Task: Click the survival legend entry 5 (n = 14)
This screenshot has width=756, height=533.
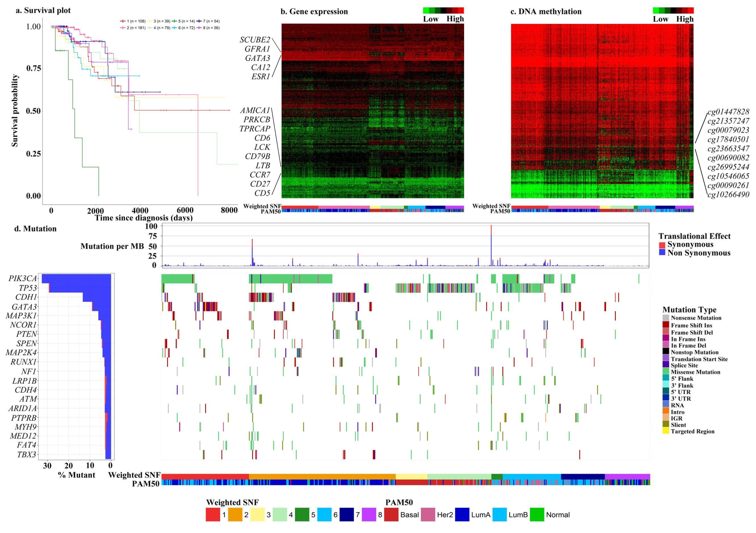Action: [183, 21]
